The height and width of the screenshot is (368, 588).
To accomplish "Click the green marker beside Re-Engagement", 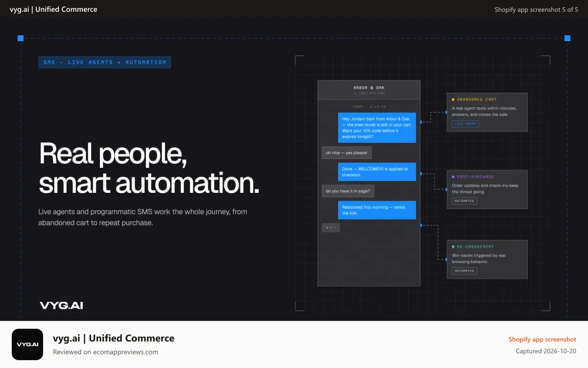I will click(453, 247).
